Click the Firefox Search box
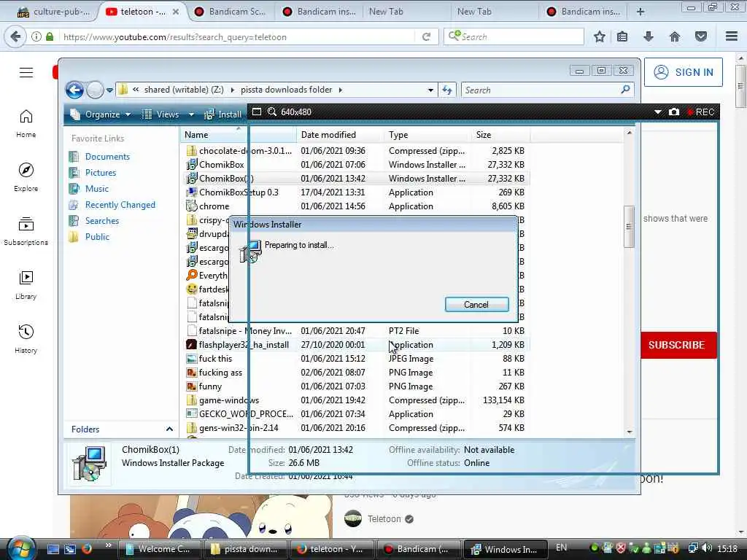 point(514,36)
